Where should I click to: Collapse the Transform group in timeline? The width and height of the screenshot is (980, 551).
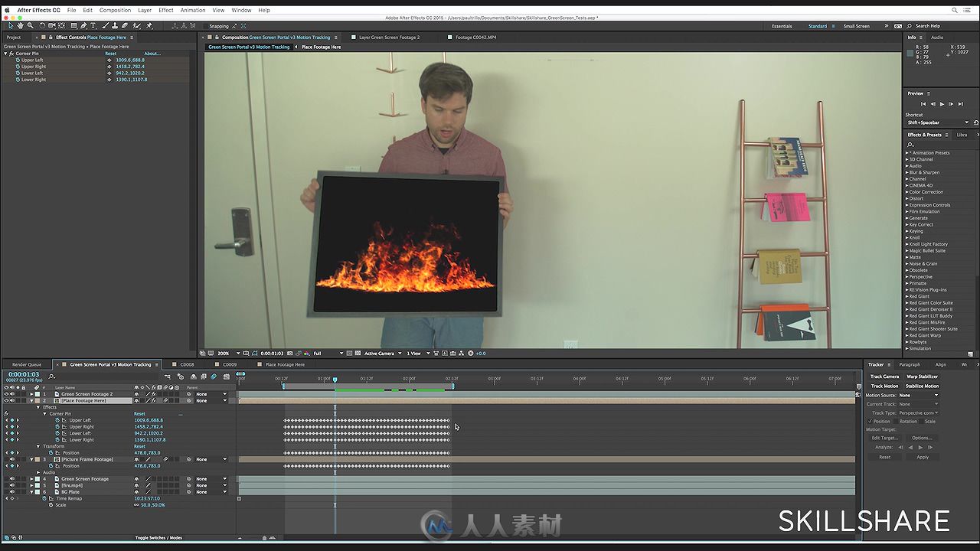point(38,446)
